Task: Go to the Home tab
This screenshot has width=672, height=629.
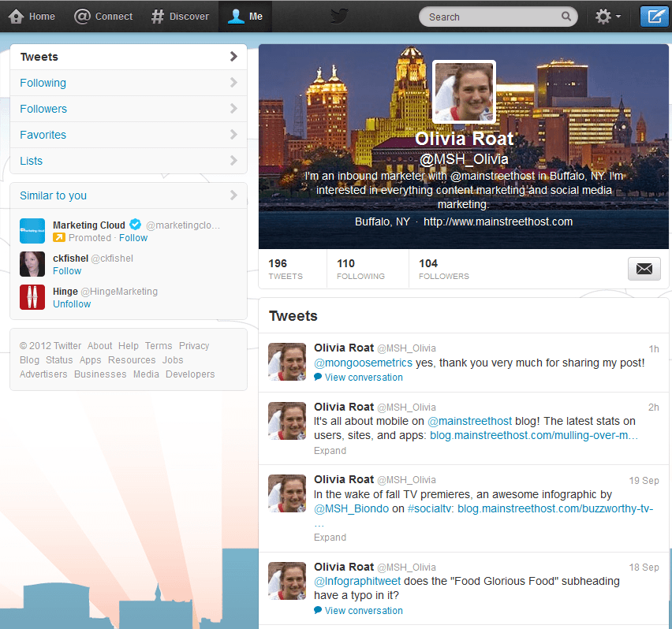Action: (x=32, y=17)
